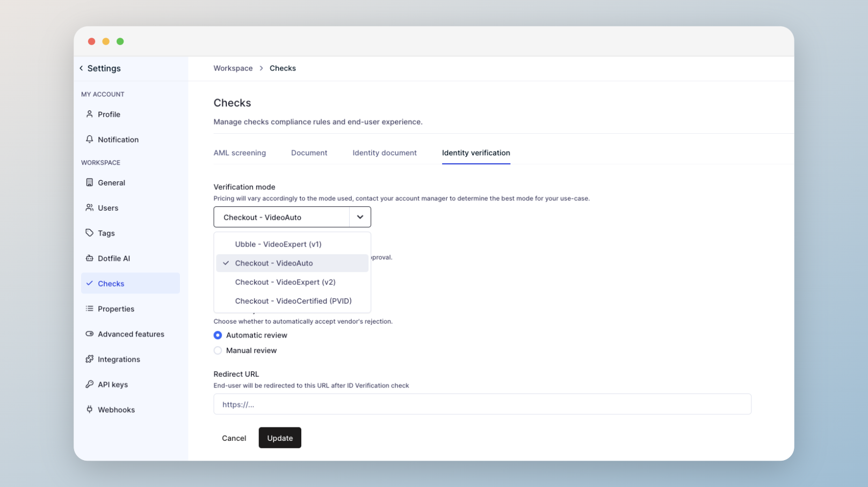Click the Update button
This screenshot has width=868, height=487.
tap(280, 438)
